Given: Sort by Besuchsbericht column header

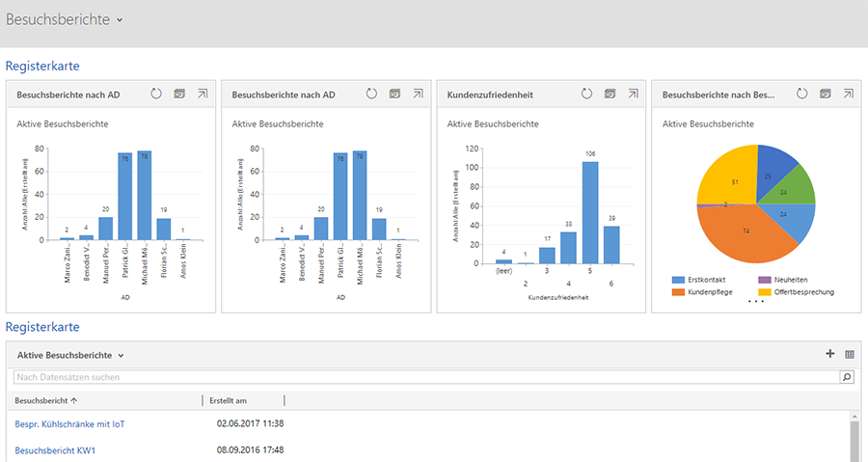Looking at the screenshot, I should pyautogui.click(x=46, y=399).
